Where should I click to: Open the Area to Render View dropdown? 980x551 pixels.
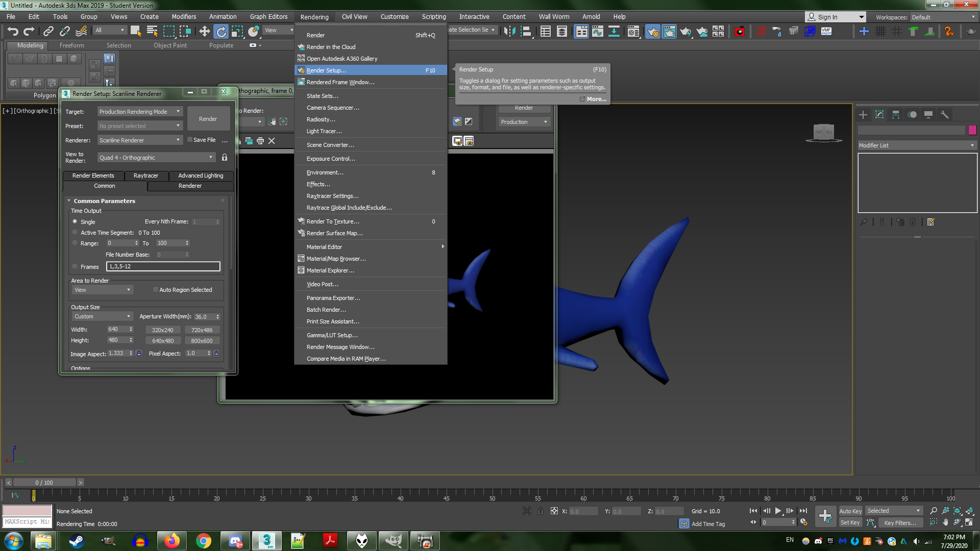(102, 290)
